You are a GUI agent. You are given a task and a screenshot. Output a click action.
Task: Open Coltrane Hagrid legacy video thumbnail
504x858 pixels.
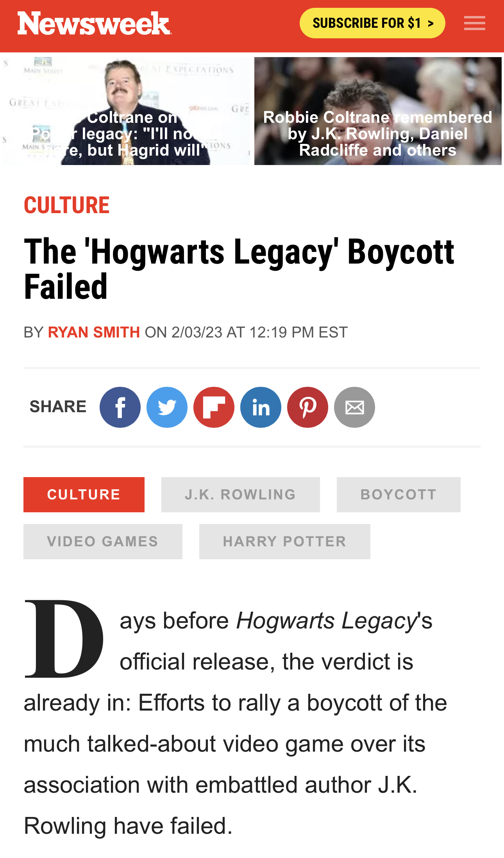(125, 111)
